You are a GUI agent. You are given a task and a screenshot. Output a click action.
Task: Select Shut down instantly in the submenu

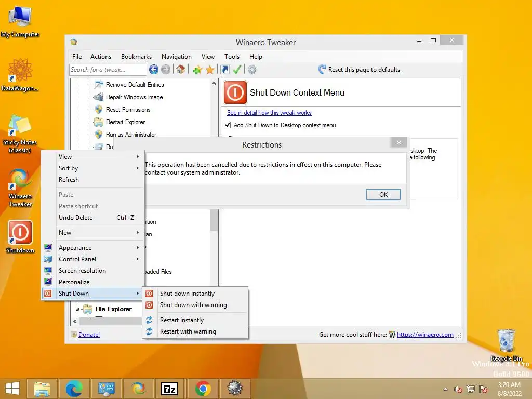tap(195, 294)
